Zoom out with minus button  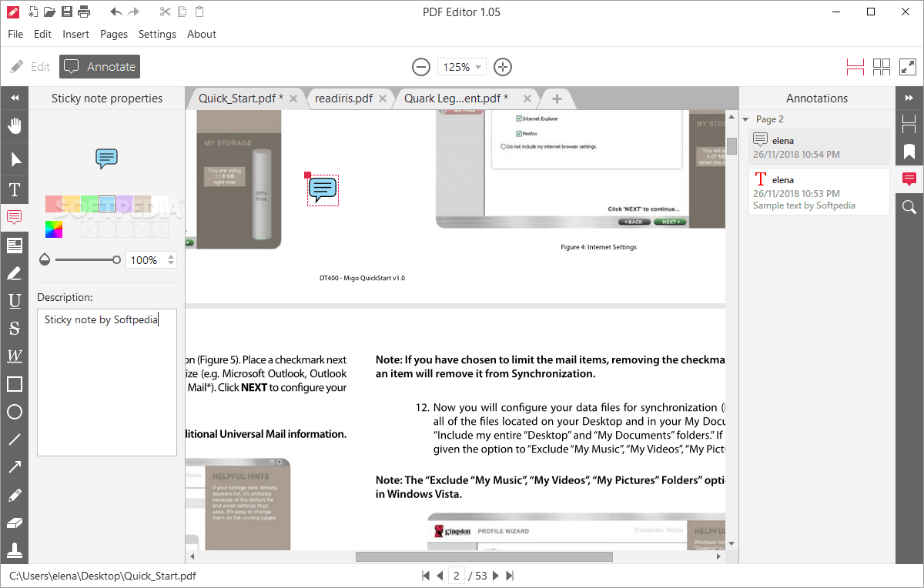click(x=420, y=67)
